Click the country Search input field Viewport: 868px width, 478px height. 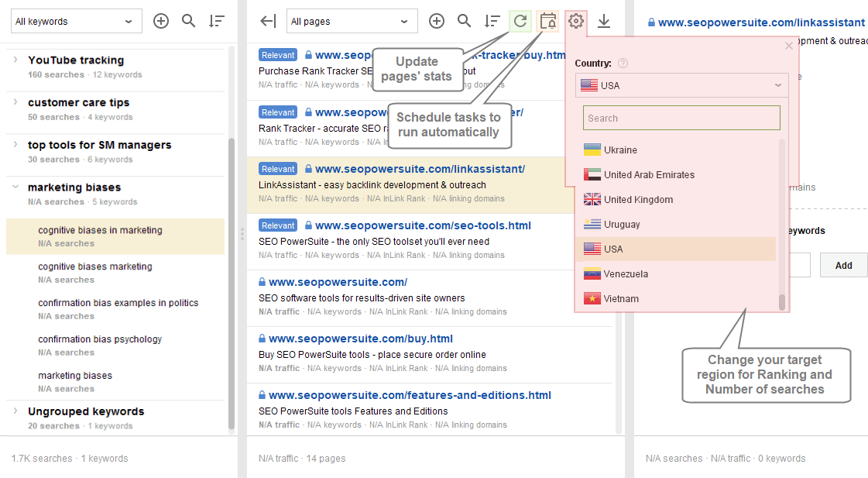[x=681, y=118]
